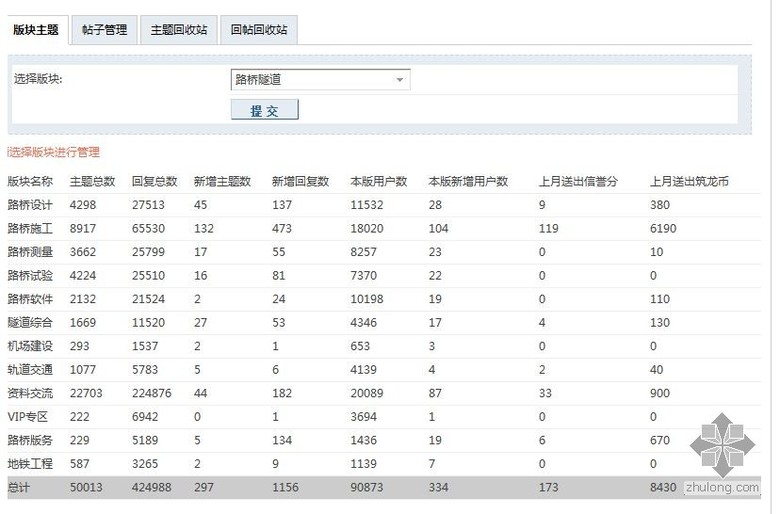Click the 地铁工程 board name

point(30,464)
